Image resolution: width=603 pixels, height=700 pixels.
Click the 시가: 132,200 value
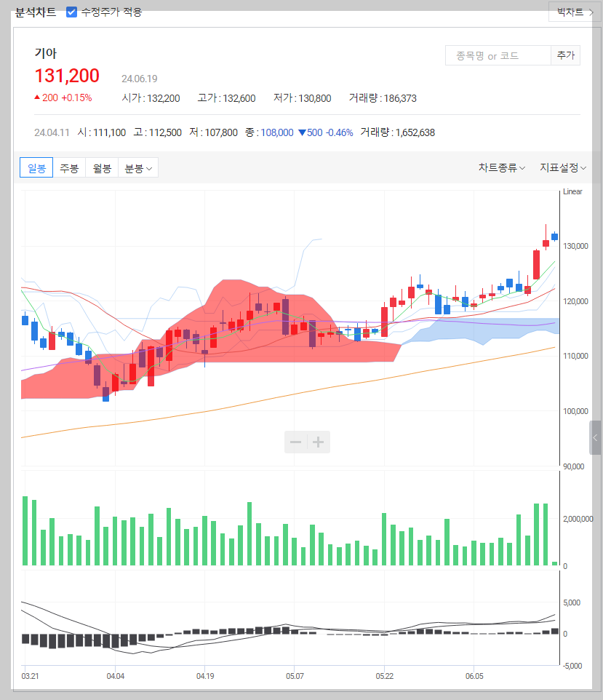click(151, 98)
